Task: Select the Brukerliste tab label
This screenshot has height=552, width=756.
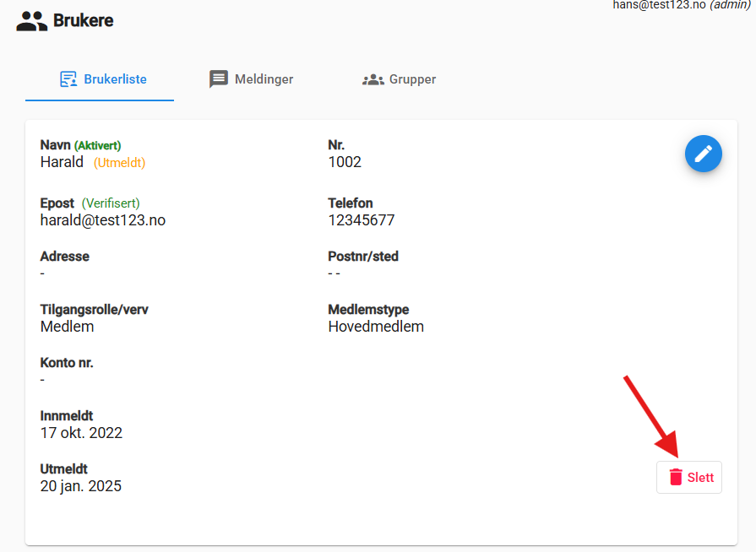Action: [x=115, y=79]
